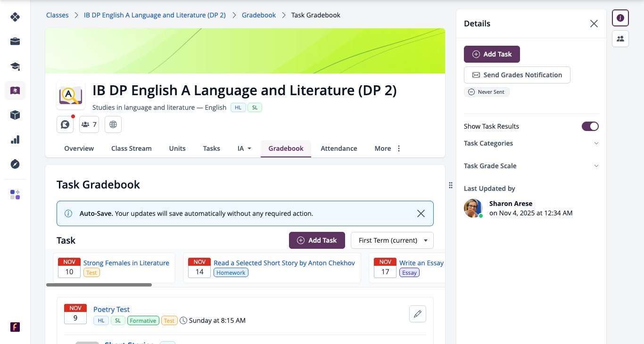
Task: Click the Nov 10 calendar date icon
Action: pos(69,268)
